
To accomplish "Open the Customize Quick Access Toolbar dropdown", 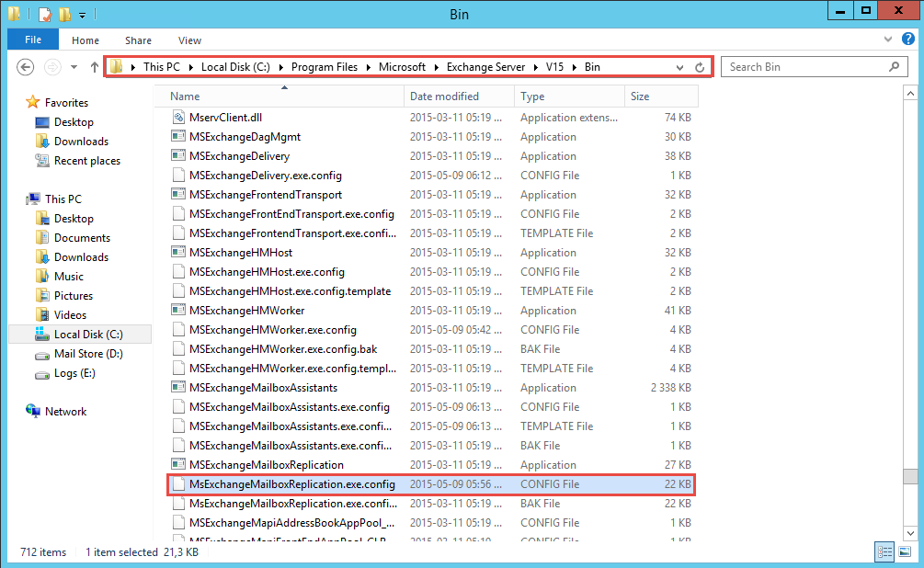I will (x=83, y=15).
